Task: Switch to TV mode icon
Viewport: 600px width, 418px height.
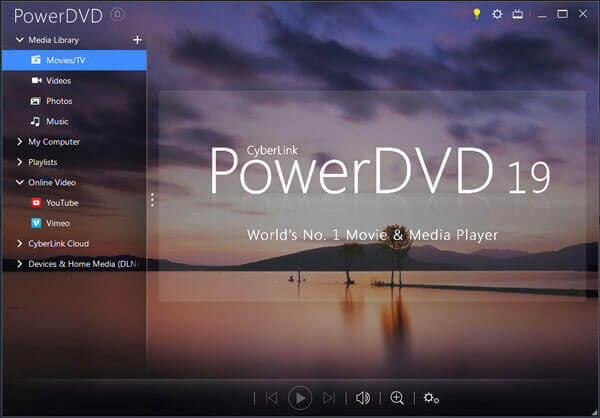Action: pyautogui.click(x=517, y=14)
